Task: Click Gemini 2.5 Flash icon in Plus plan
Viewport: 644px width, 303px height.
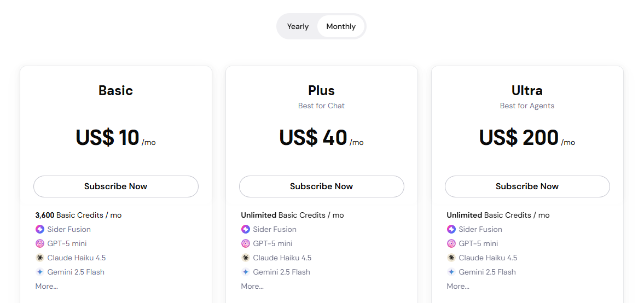Action: pos(246,272)
